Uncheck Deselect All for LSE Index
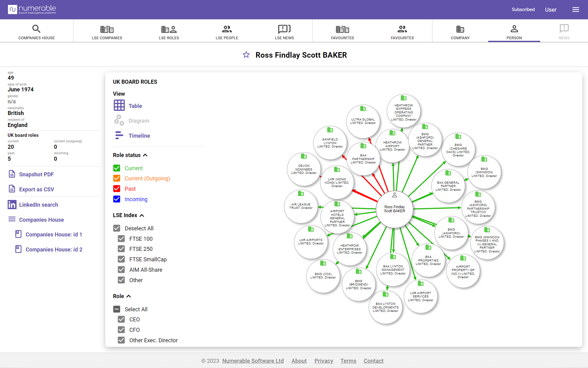Screen dimensions: 588x368 tap(117, 228)
